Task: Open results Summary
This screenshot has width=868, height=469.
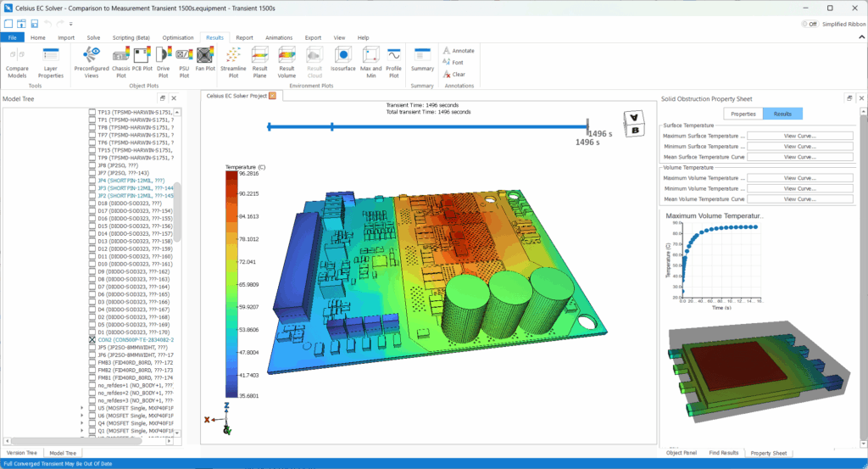Action: point(422,60)
